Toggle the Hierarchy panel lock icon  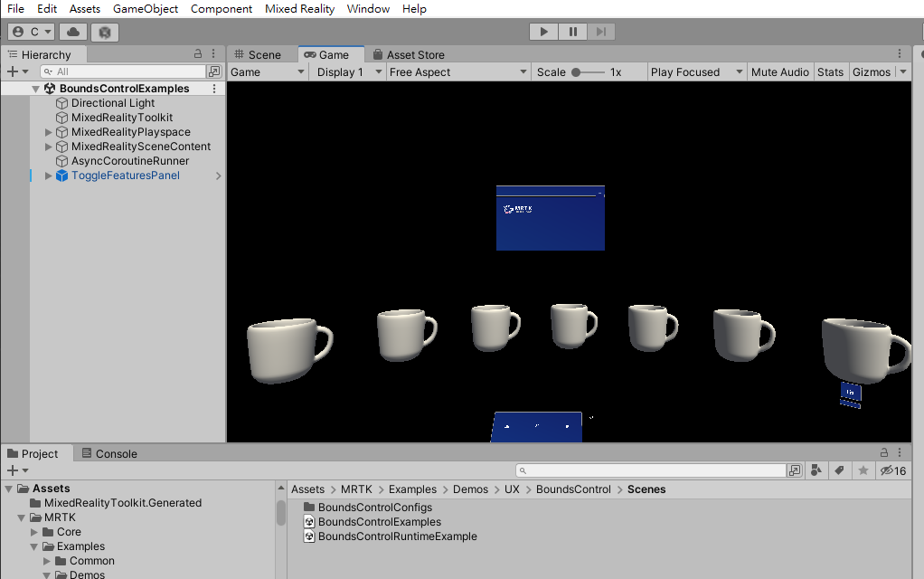198,53
